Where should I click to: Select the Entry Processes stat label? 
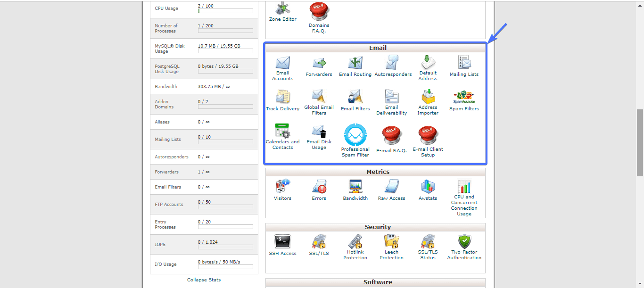[165, 224]
